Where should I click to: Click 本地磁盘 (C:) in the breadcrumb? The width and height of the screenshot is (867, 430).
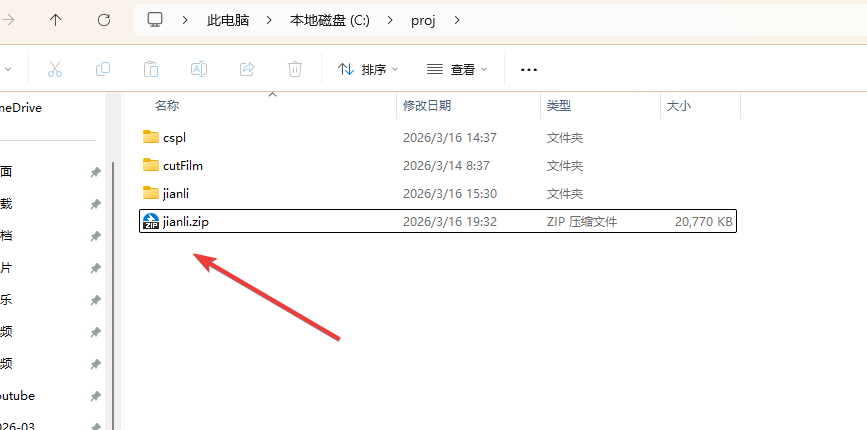[329, 19]
